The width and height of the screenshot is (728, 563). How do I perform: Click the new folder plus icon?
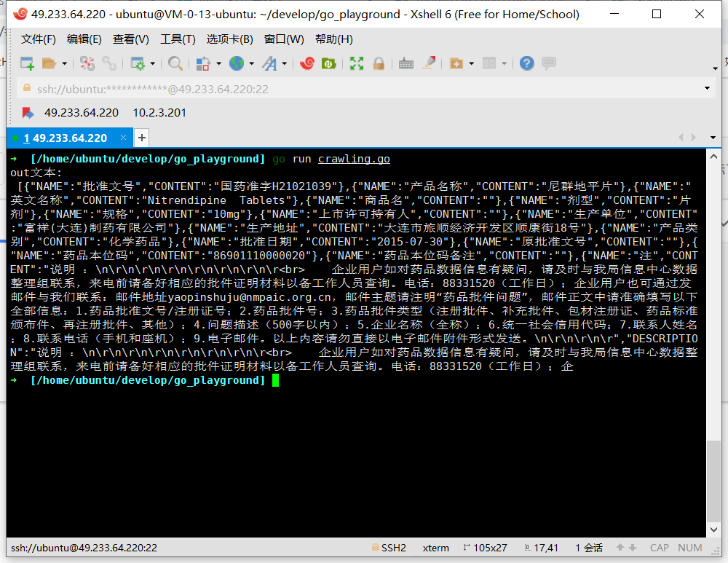pos(456,63)
